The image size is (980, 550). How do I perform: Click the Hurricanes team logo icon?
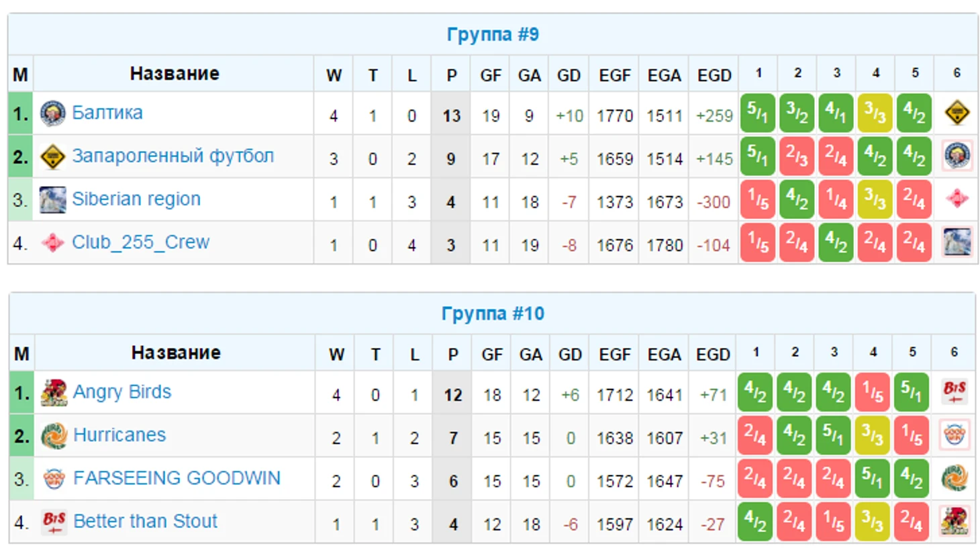[x=54, y=436]
